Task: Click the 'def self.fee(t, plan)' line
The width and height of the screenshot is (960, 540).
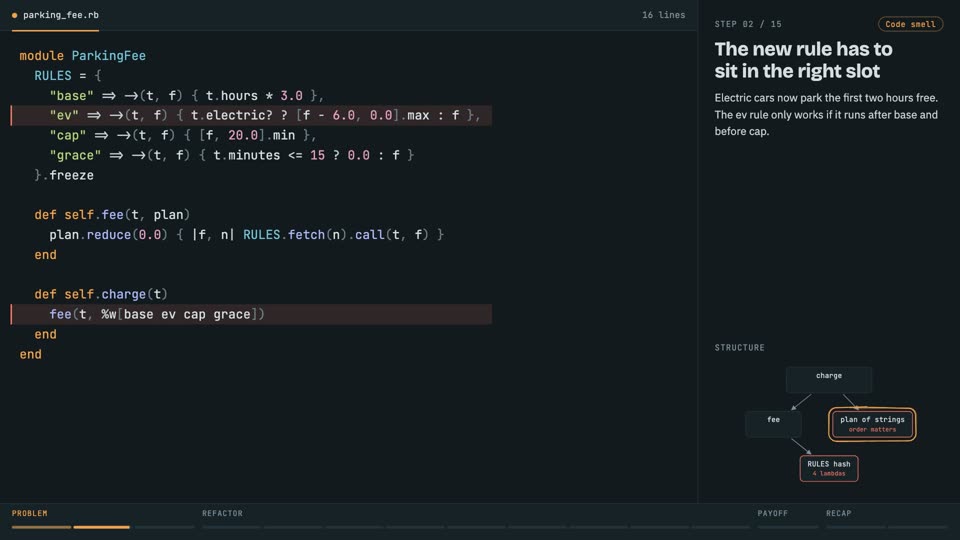Action: click(x=112, y=215)
